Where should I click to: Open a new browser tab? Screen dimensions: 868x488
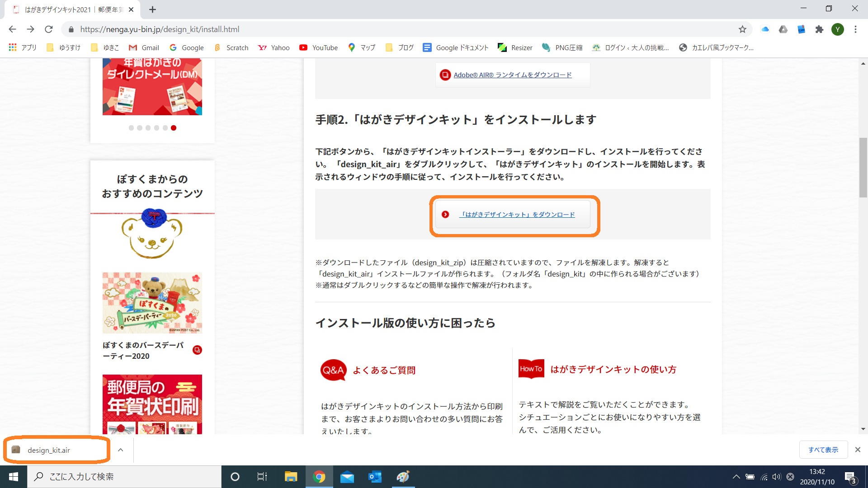(x=153, y=9)
